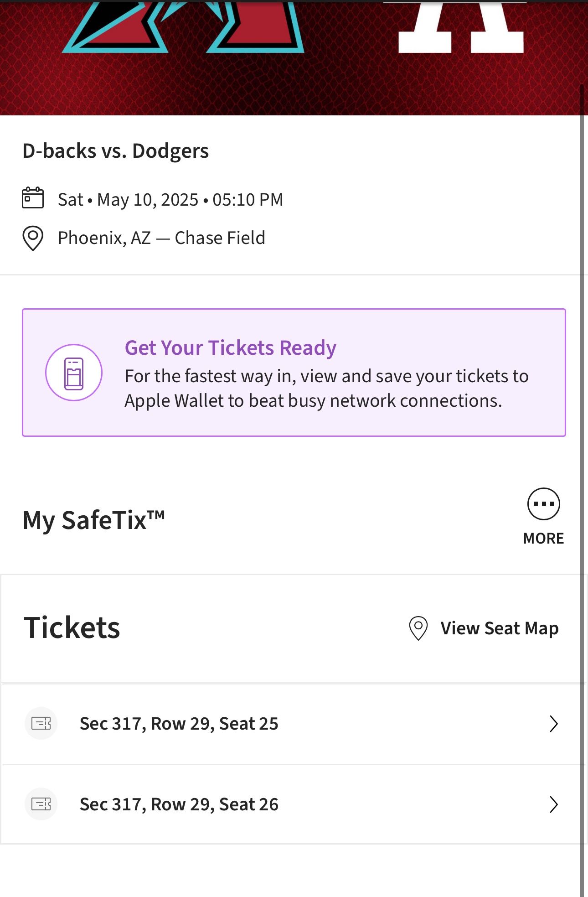Select the Sec 317, Row 29, Seat 25 ticket

click(179, 724)
